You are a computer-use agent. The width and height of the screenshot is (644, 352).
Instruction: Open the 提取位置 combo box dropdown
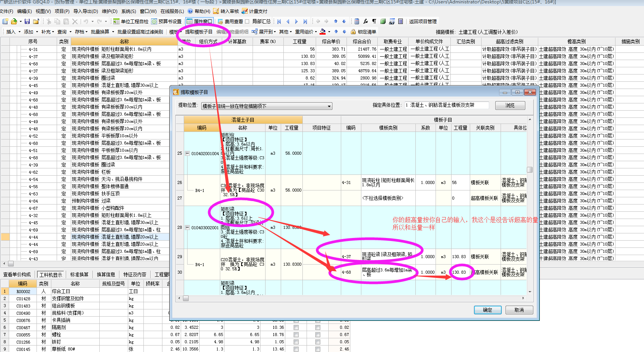pos(329,106)
